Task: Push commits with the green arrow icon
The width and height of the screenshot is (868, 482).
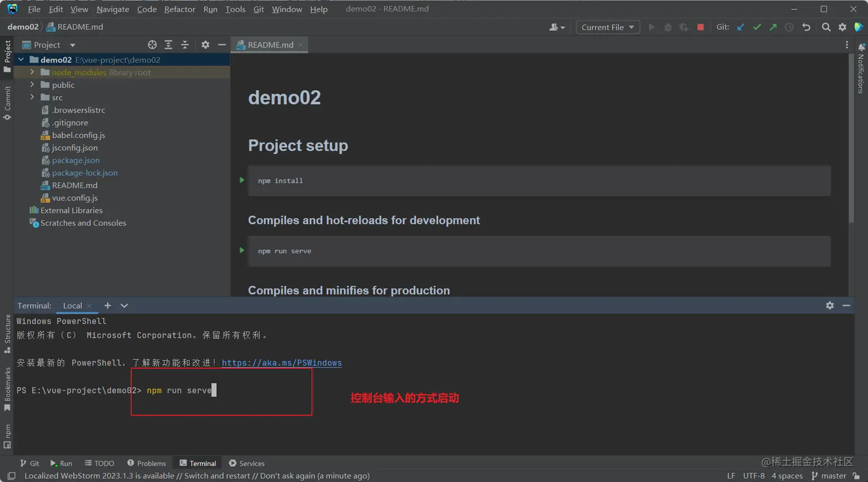Action: [x=773, y=27]
